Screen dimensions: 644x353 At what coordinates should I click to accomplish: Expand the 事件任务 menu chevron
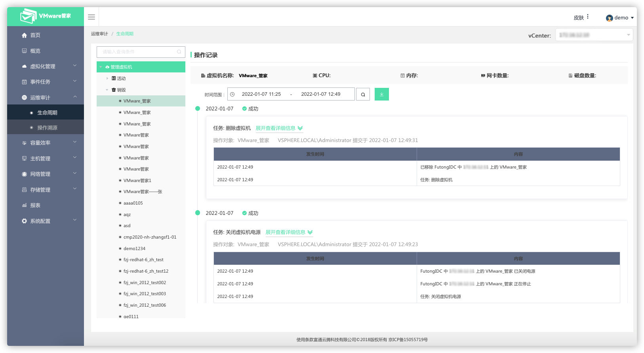coord(75,81)
